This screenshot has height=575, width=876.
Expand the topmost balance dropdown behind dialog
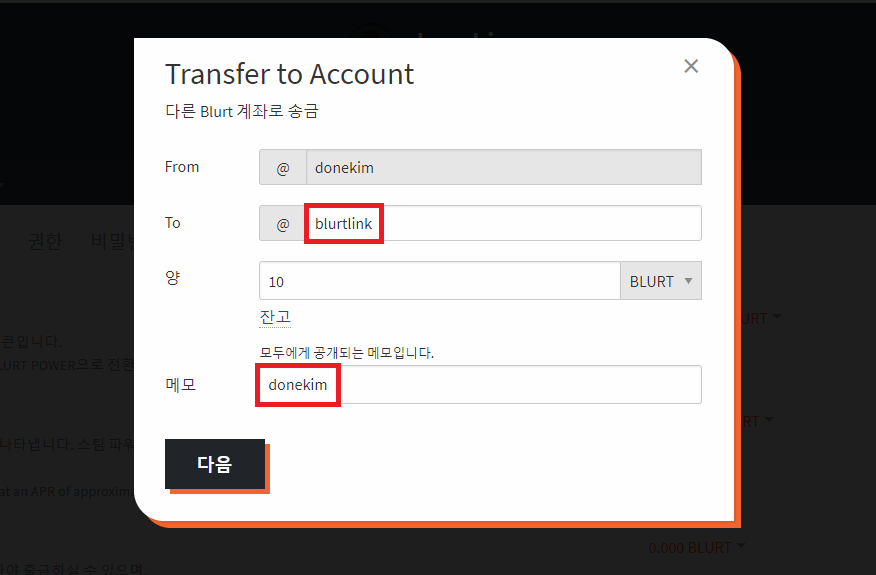tap(761, 318)
